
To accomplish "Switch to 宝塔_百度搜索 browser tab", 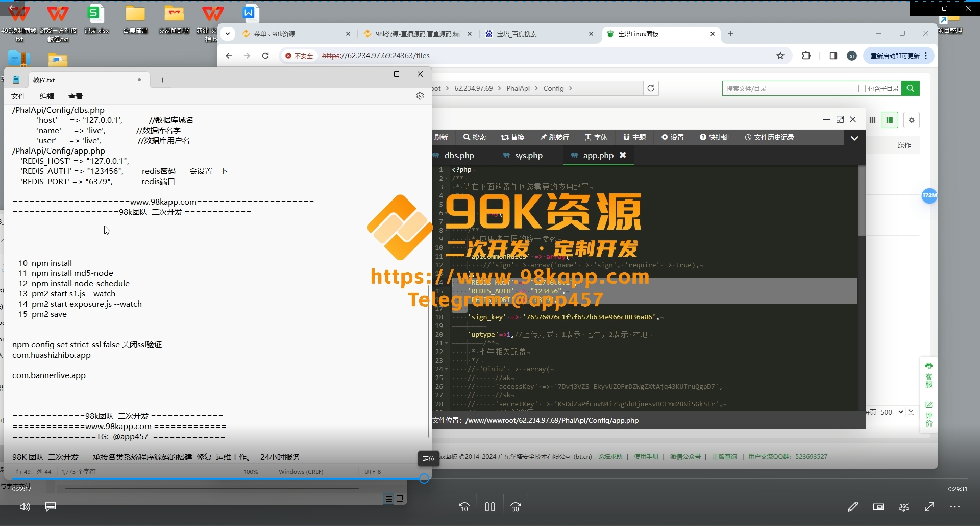I will (x=538, y=34).
